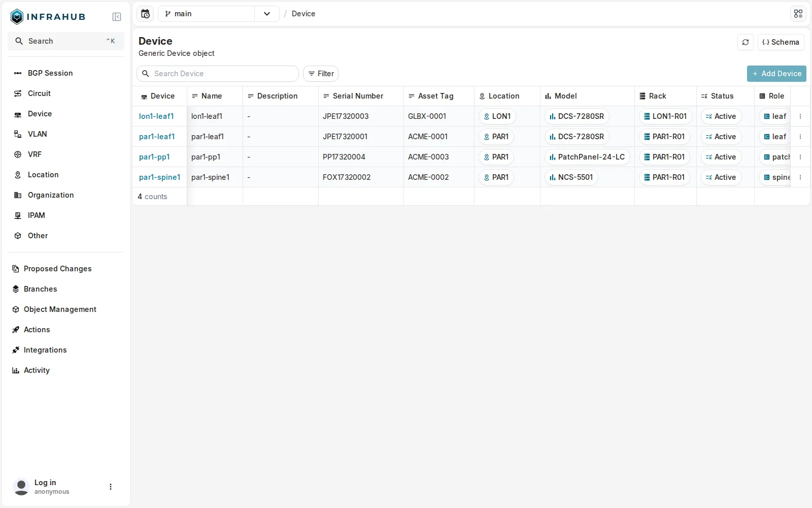Open Circuit menu
The width and height of the screenshot is (812, 508).
coord(66,93)
